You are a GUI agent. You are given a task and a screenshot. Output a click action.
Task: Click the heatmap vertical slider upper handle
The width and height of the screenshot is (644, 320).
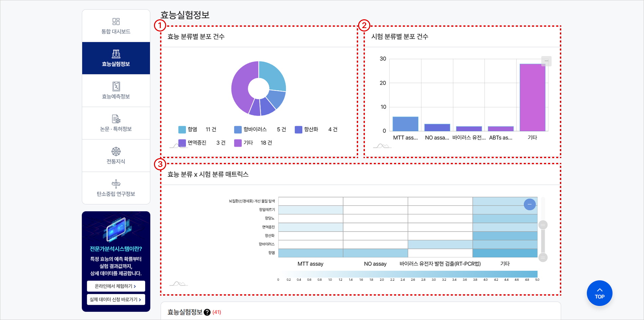click(x=543, y=225)
